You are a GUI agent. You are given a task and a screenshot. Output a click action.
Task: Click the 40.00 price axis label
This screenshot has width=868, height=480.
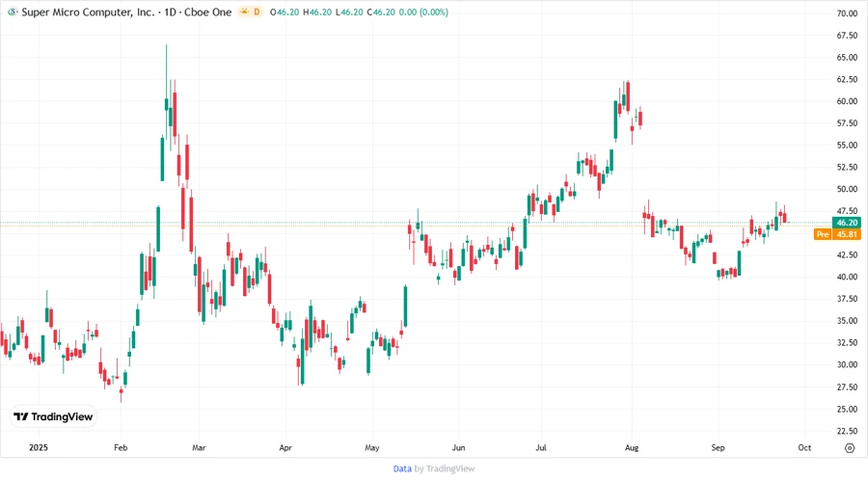pyautogui.click(x=847, y=277)
